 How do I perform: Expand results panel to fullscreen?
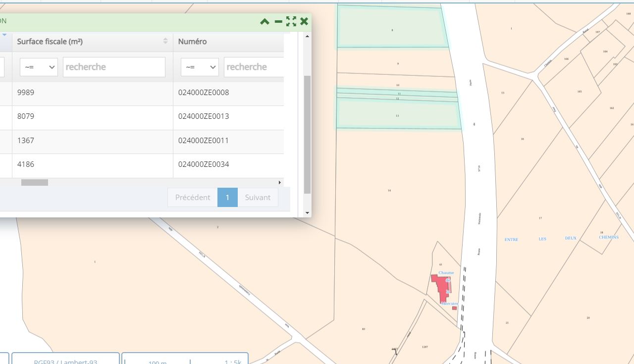pos(291,21)
